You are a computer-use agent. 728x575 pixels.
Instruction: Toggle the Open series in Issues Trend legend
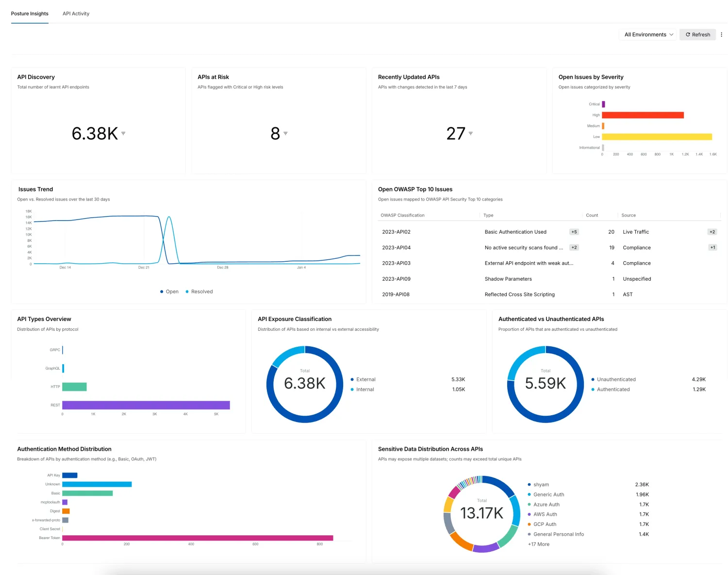(x=169, y=292)
